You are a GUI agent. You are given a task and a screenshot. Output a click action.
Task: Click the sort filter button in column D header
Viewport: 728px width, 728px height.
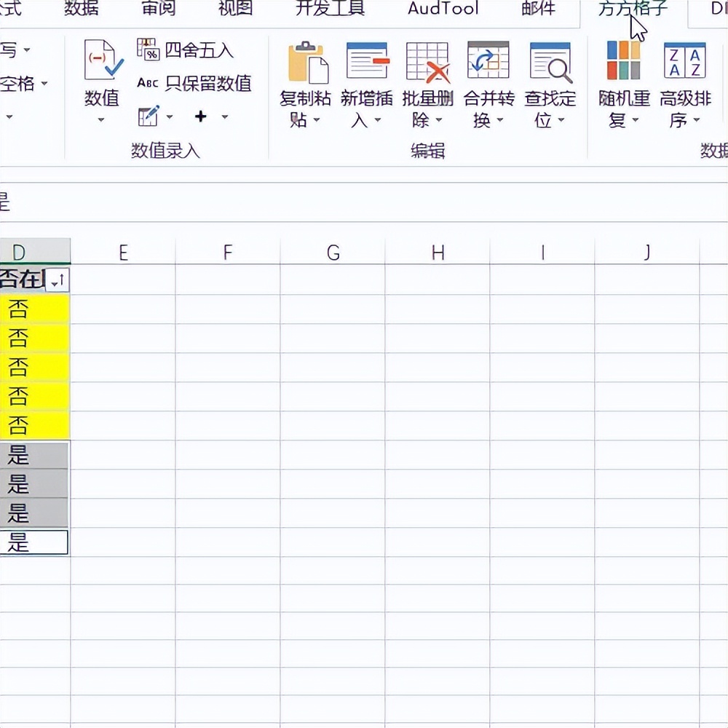(58, 280)
